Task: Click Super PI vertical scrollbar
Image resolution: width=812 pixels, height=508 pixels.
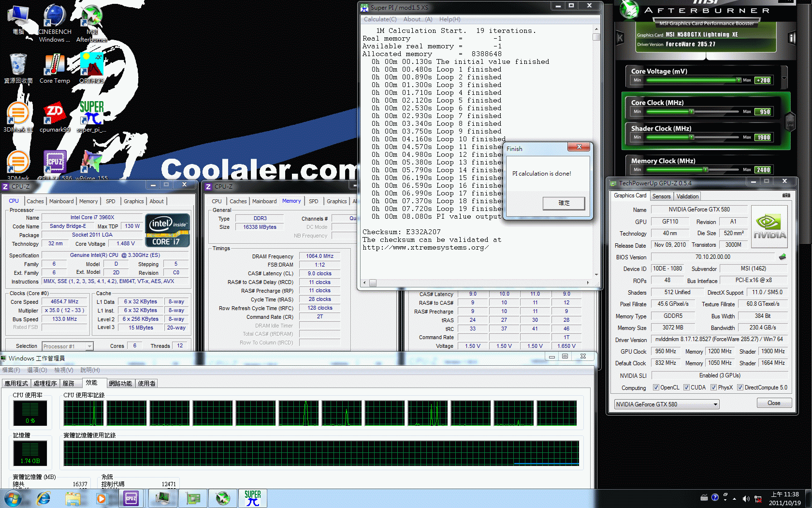Action: tap(596, 151)
